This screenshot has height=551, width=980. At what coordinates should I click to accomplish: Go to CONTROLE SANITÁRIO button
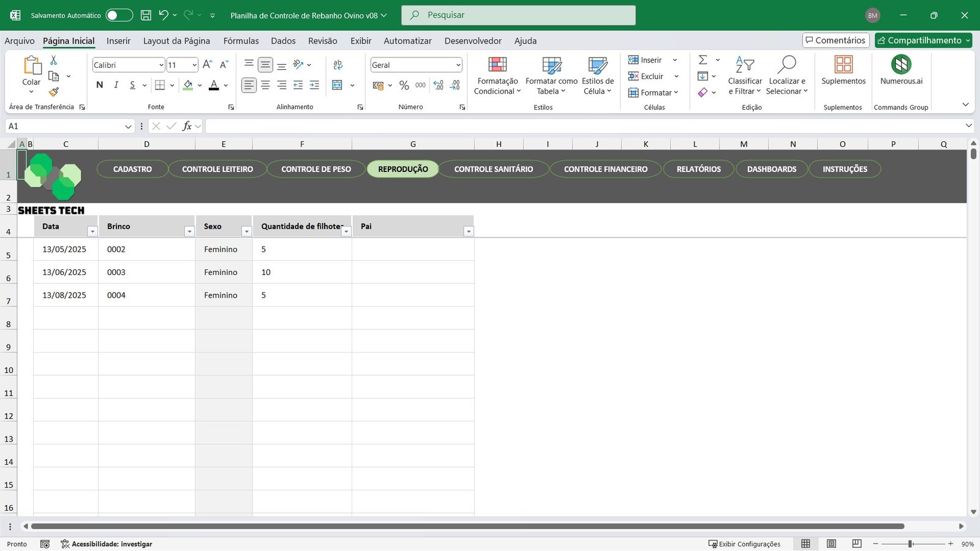(494, 169)
